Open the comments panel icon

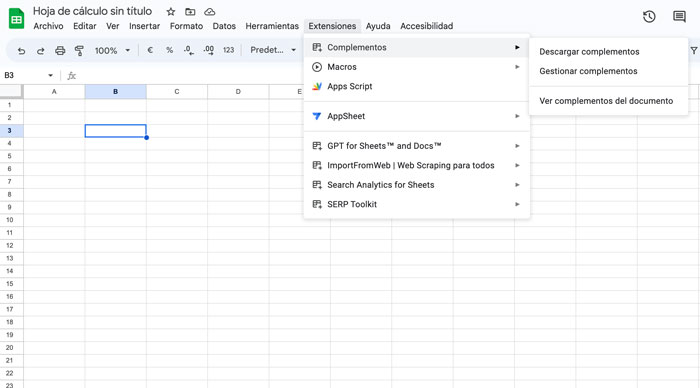[x=679, y=17]
